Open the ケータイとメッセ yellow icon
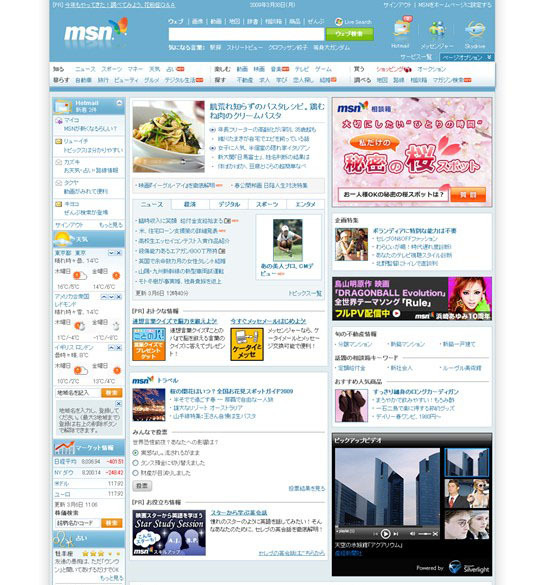This screenshot has width=550, height=585. click(247, 344)
